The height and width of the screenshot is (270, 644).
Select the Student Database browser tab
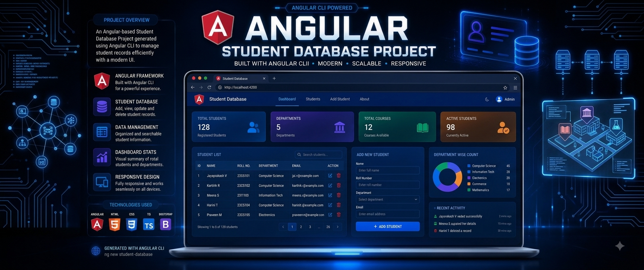point(240,78)
